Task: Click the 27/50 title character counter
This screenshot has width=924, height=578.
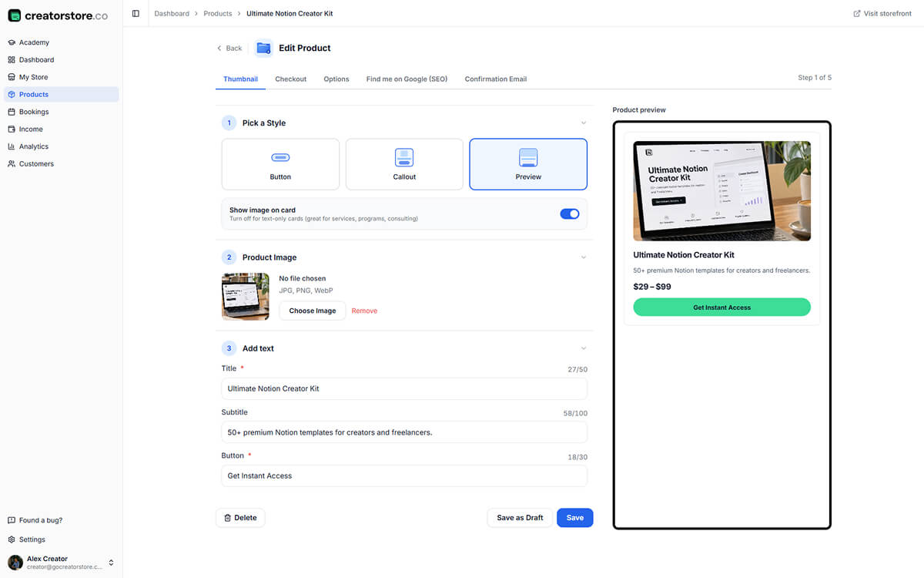Action: pyautogui.click(x=577, y=370)
